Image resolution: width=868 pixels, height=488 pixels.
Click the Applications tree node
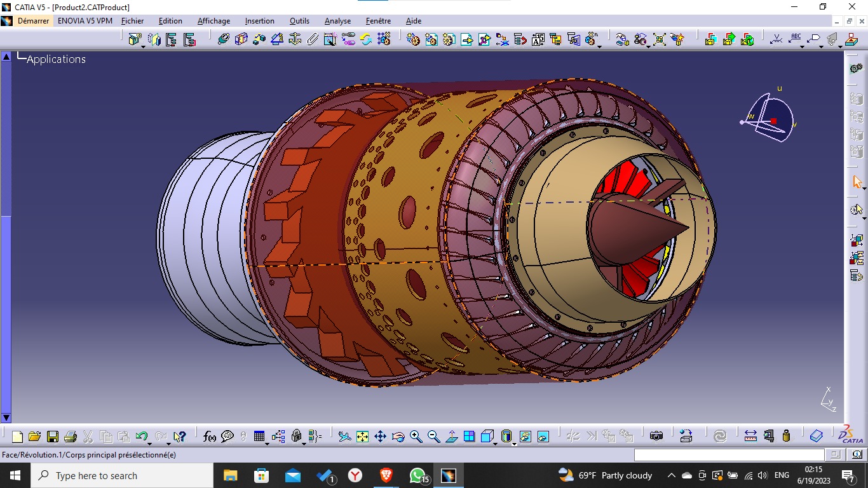56,59
